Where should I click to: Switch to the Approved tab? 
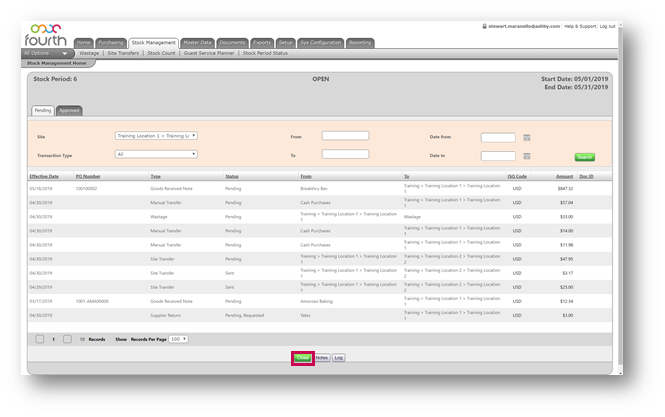[x=70, y=110]
